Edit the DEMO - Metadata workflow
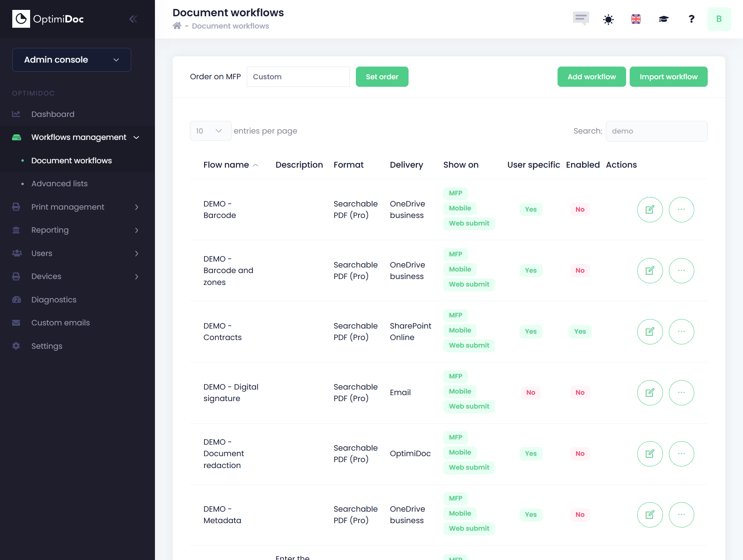The image size is (743, 560). click(650, 515)
